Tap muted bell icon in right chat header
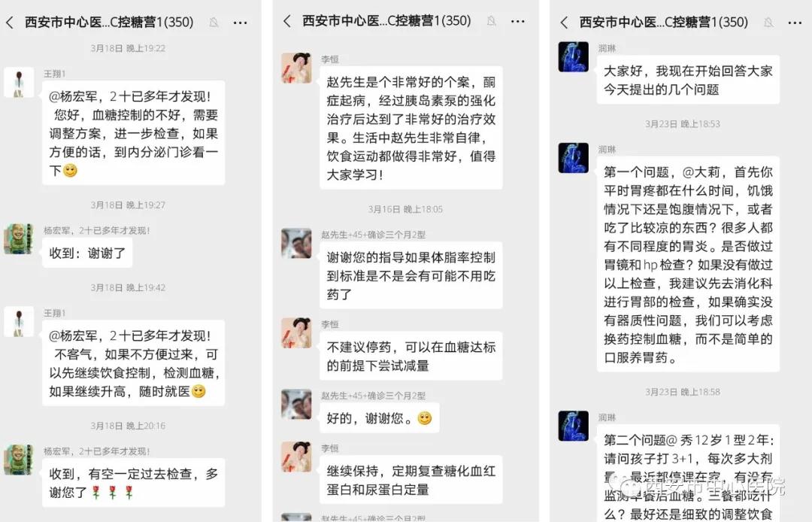The width and height of the screenshot is (812, 522). tap(768, 23)
